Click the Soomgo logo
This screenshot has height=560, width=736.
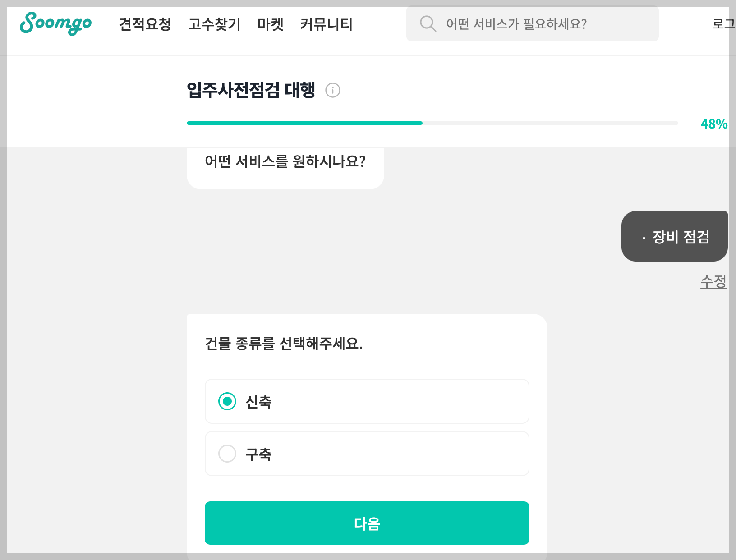pyautogui.click(x=55, y=24)
